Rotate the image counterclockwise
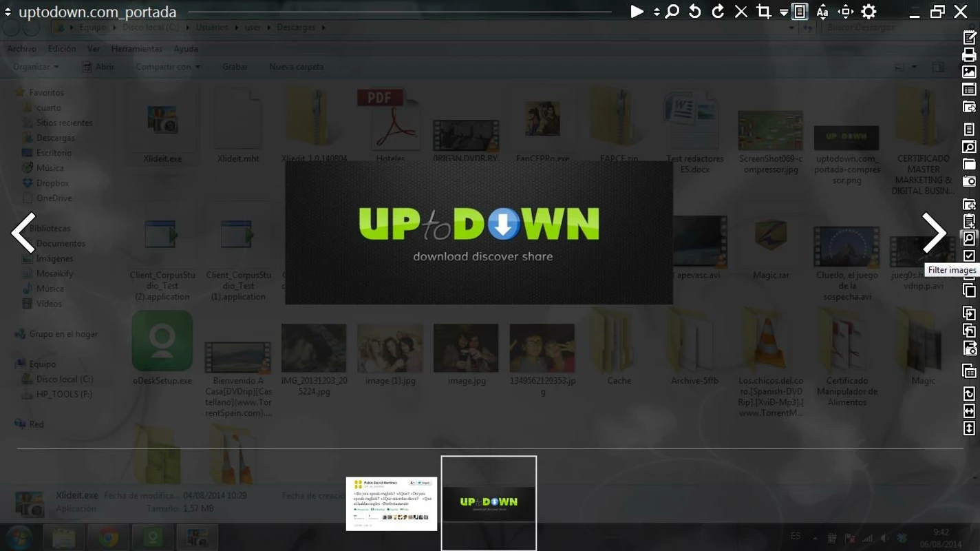This screenshot has width=980, height=551. pos(695,12)
